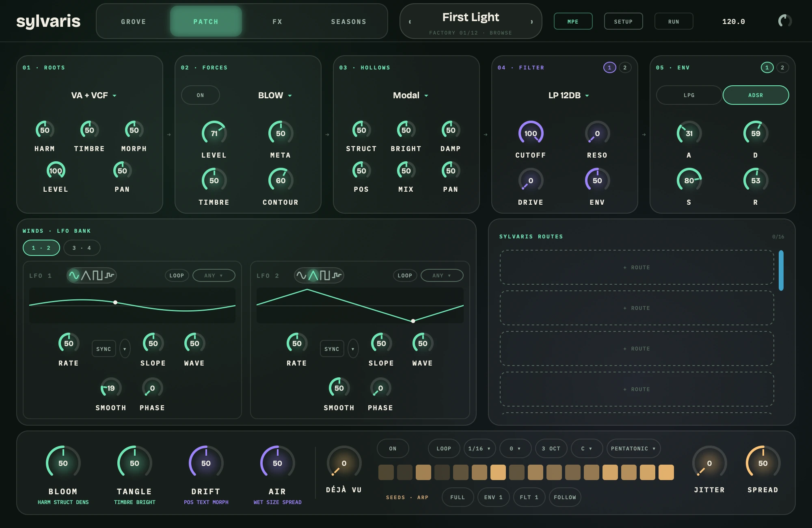The height and width of the screenshot is (528, 812).
Task: Toggle the Forces ON switch
Action: click(x=200, y=95)
